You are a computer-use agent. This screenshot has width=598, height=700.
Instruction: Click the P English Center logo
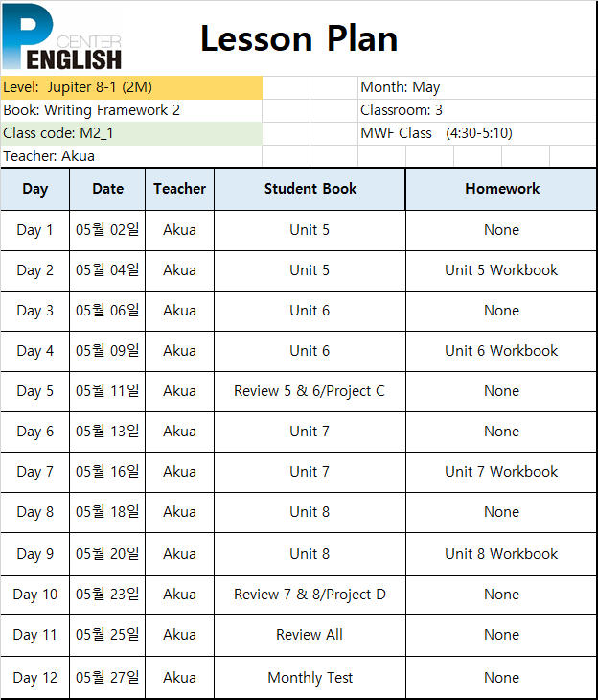(61, 36)
